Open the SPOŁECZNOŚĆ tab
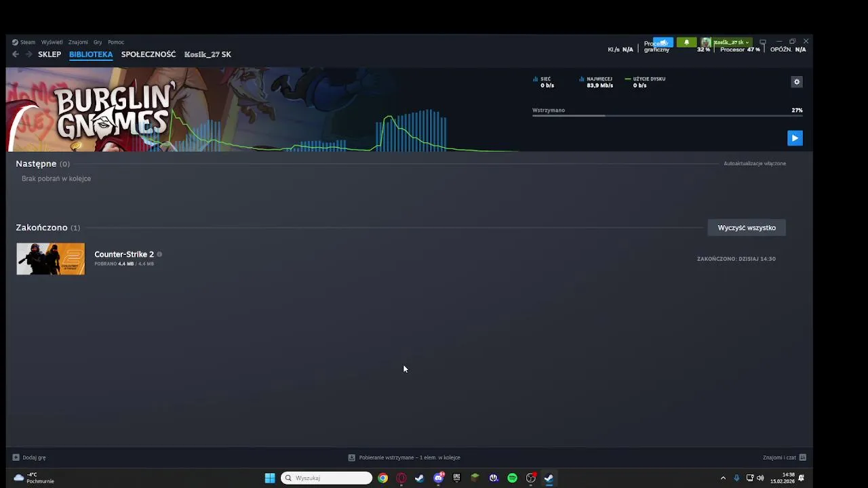The image size is (868, 488). click(149, 54)
